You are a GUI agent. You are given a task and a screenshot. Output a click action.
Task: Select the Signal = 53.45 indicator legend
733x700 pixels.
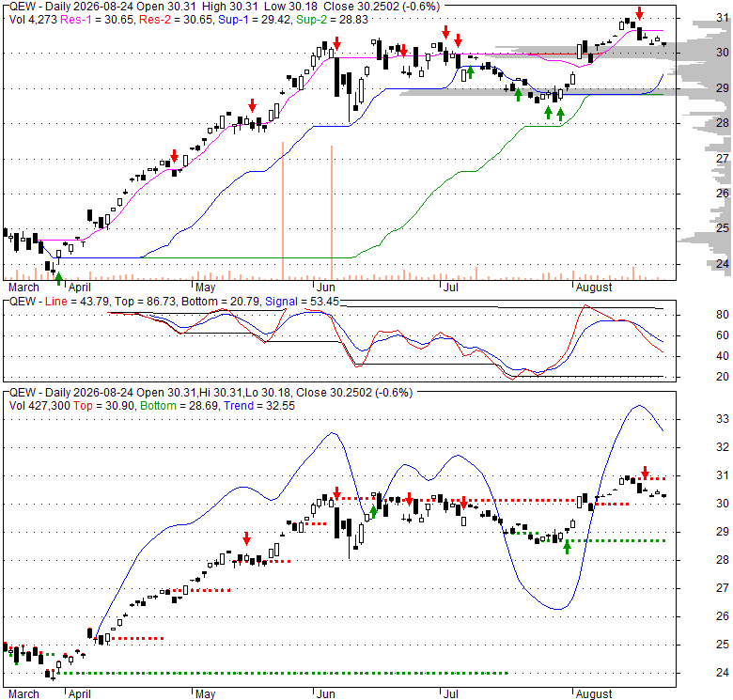[x=302, y=302]
